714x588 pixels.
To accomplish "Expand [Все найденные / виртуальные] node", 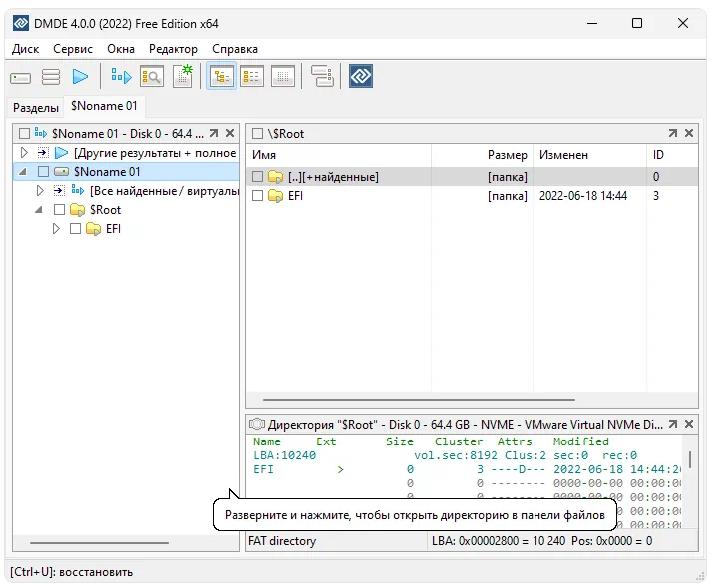I will tap(40, 191).
